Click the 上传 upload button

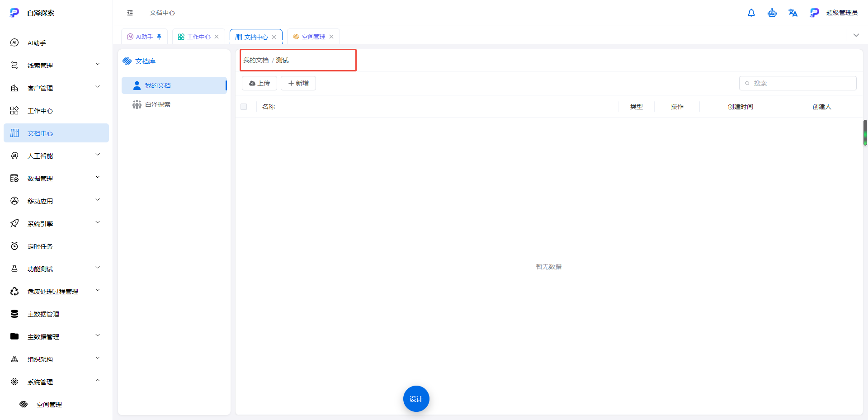click(x=259, y=83)
